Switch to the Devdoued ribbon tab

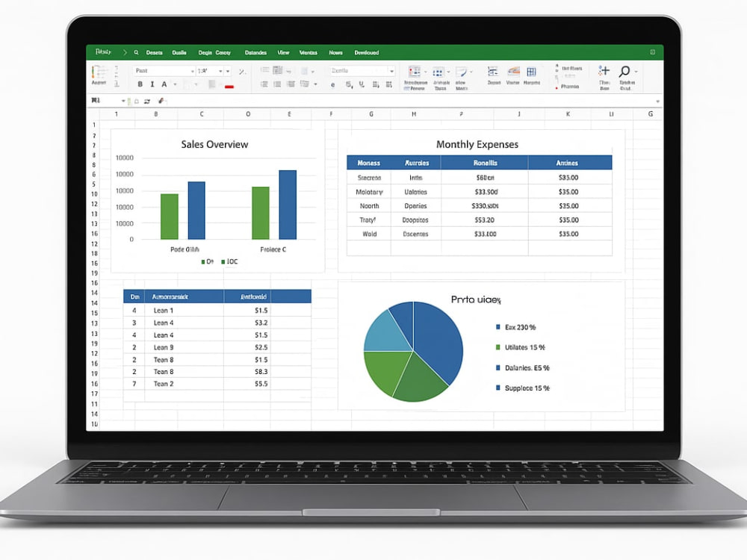click(367, 53)
